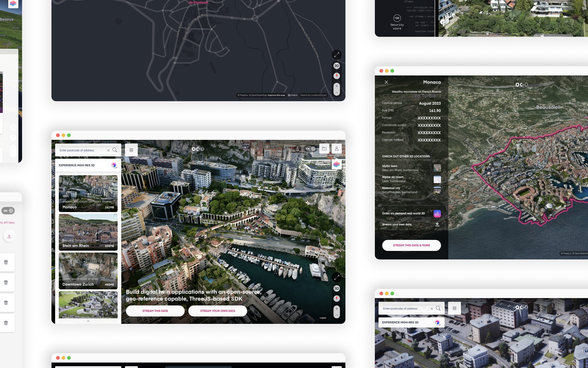Image resolution: width=588 pixels, height=368 pixels.
Task: Click the search magnifier in the Monaco harbor window
Action: [115, 150]
